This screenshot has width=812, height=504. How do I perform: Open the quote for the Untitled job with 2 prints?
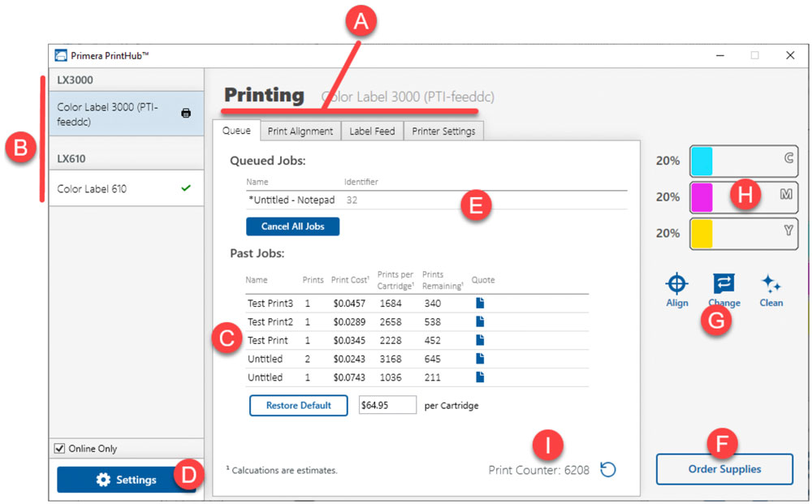tap(480, 359)
